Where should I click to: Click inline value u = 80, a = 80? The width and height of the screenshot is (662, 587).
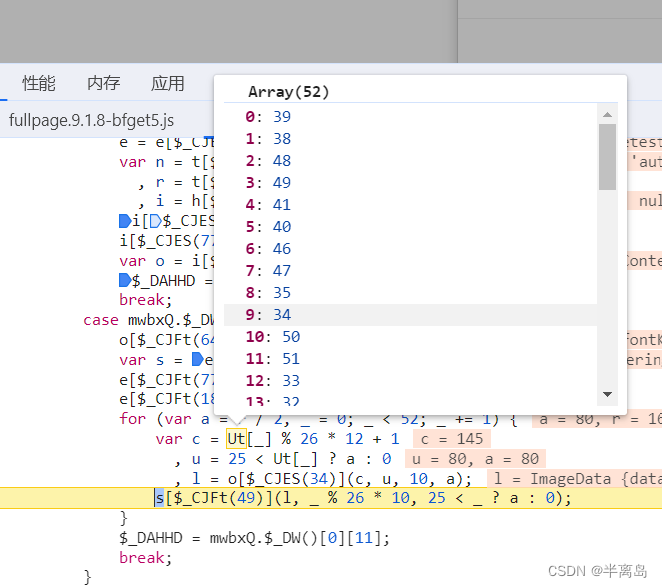(475, 459)
